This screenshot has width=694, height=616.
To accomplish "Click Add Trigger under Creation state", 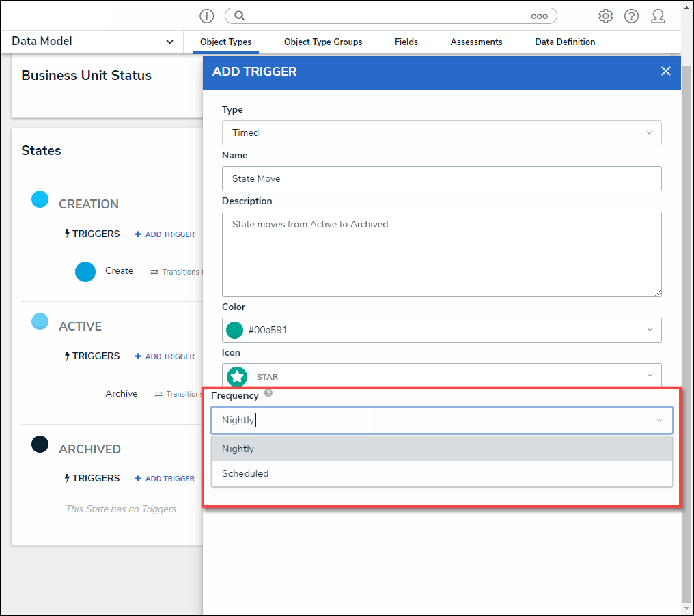I will (x=165, y=234).
